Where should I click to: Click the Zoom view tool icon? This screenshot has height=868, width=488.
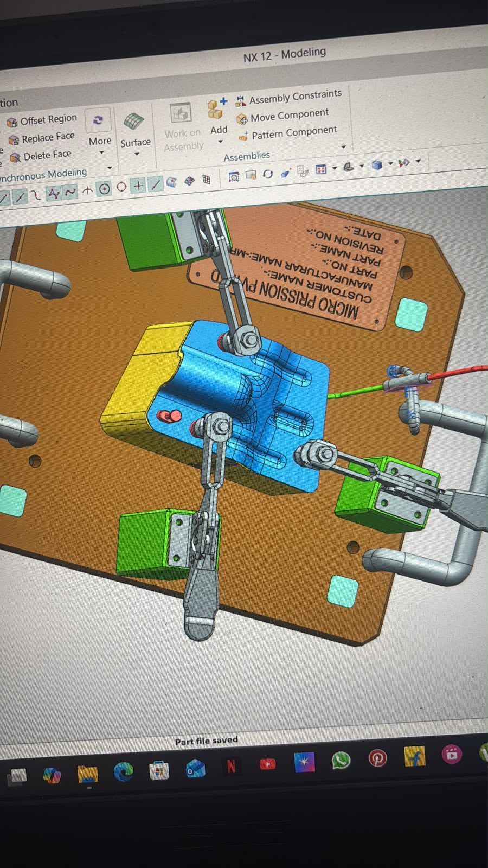(x=234, y=177)
